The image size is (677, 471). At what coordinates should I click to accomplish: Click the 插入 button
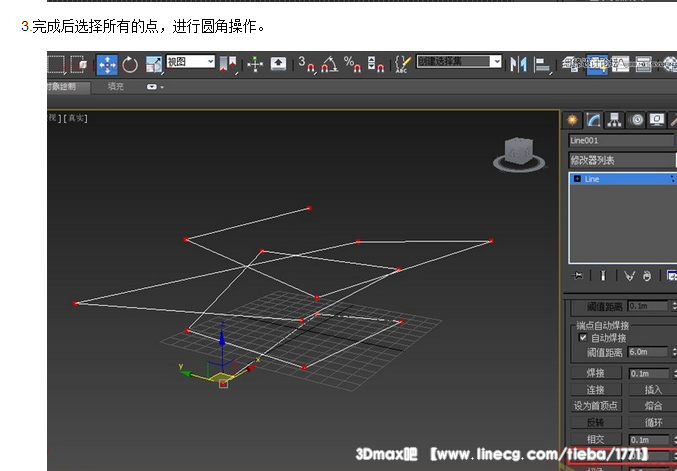[x=653, y=389]
